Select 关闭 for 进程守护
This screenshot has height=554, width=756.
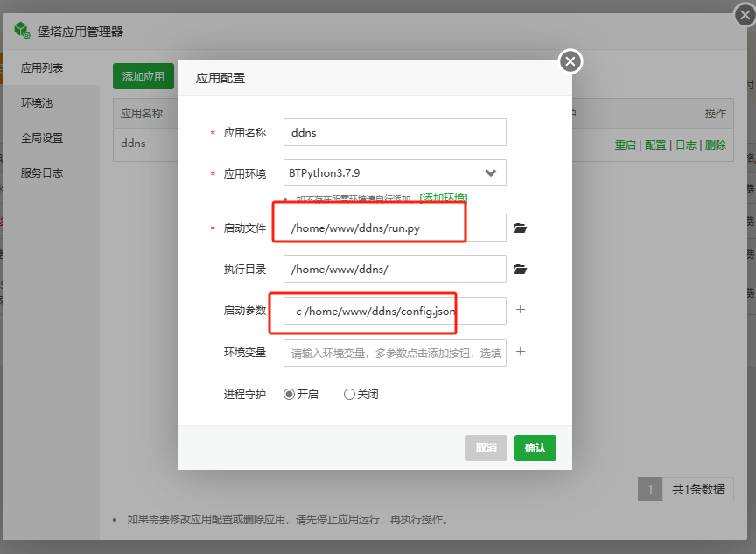(350, 395)
